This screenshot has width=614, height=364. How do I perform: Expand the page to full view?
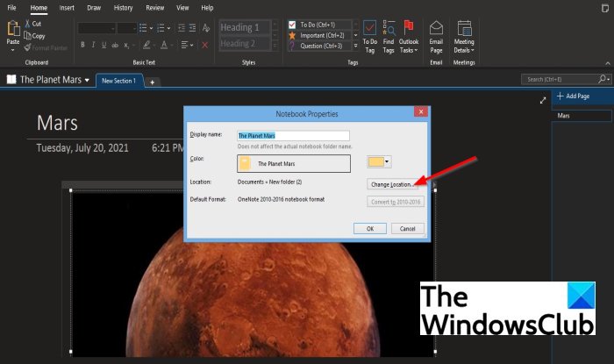(x=542, y=100)
